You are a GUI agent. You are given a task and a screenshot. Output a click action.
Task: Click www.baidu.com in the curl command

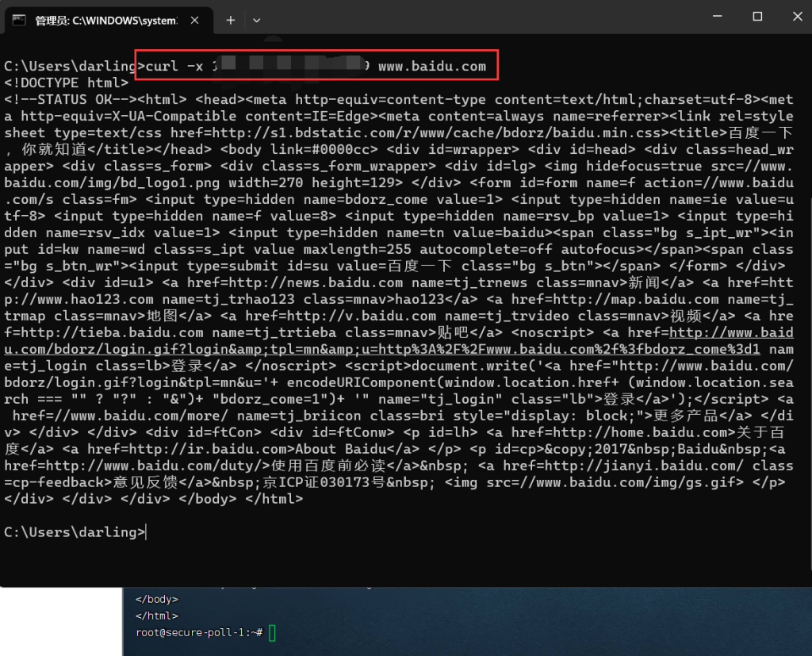coord(431,66)
